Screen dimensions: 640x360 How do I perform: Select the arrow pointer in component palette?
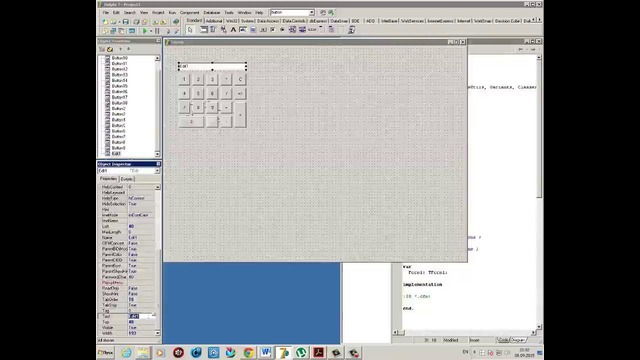(x=190, y=30)
